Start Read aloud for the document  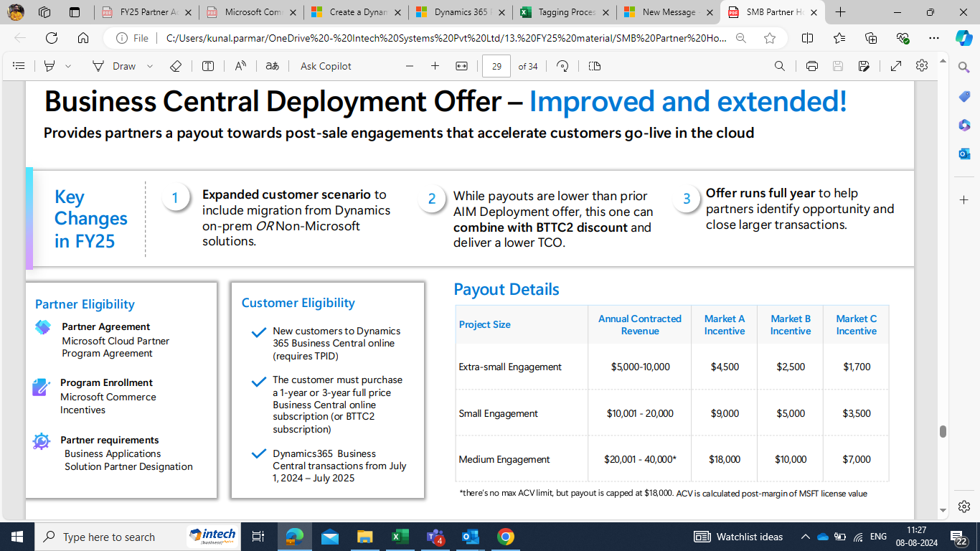click(x=239, y=66)
